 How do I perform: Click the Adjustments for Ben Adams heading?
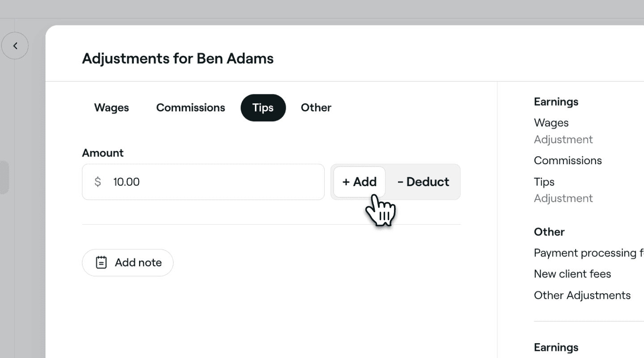[178, 59]
